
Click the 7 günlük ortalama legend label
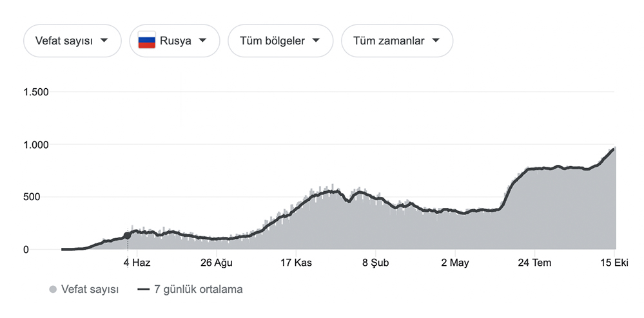199,290
